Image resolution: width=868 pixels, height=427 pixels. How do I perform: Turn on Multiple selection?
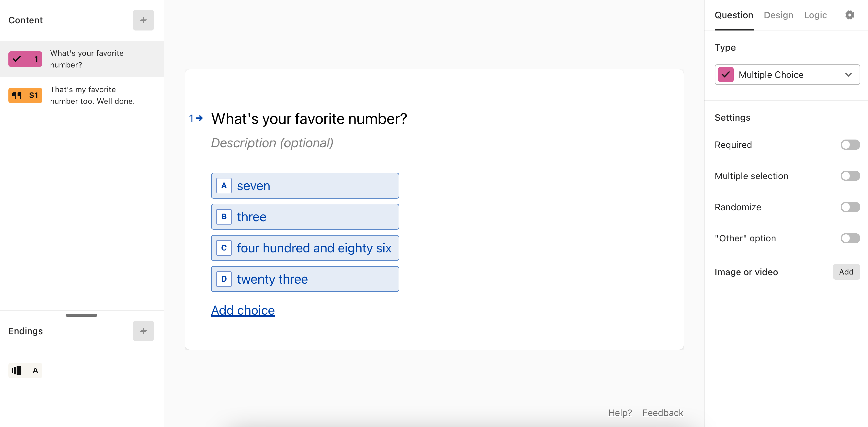pos(850,176)
